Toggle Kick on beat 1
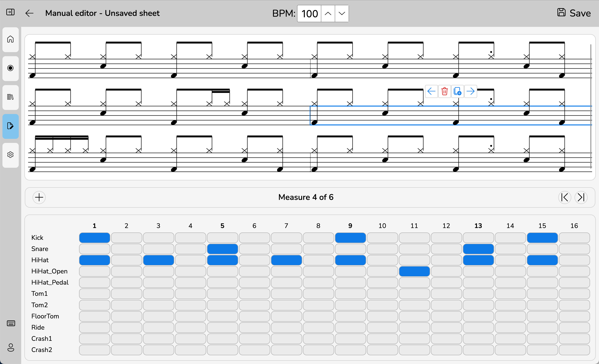 (x=94, y=238)
